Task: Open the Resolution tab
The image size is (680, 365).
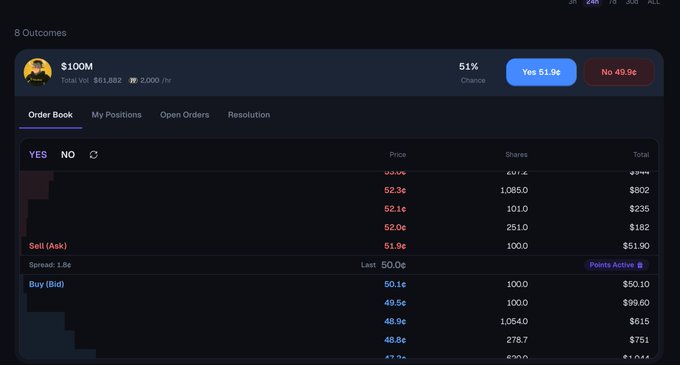Action: click(x=249, y=115)
